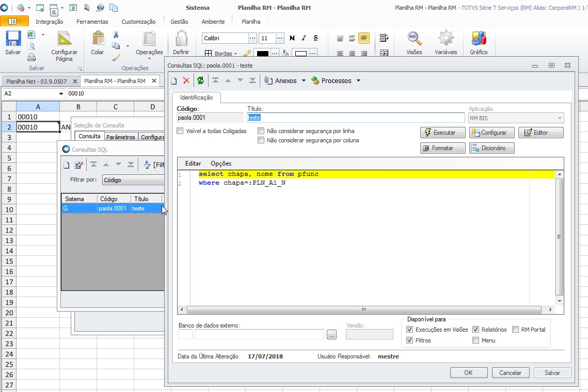
Task: Click OK button in query dialog
Action: point(469,373)
